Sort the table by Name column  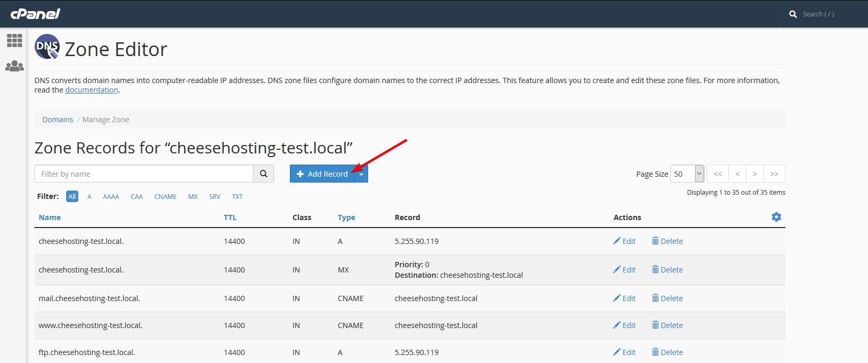tap(50, 217)
